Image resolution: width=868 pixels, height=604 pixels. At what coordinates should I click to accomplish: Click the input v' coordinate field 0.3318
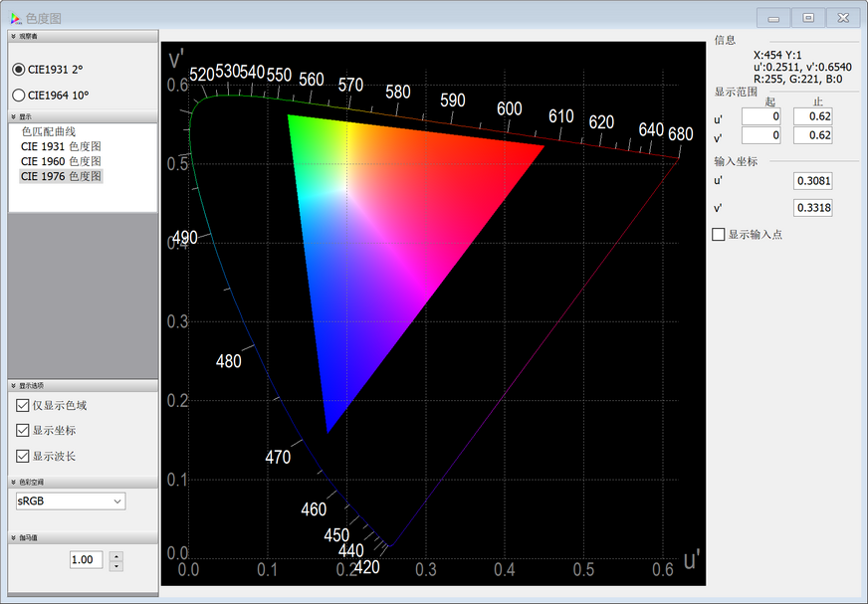tap(812, 208)
